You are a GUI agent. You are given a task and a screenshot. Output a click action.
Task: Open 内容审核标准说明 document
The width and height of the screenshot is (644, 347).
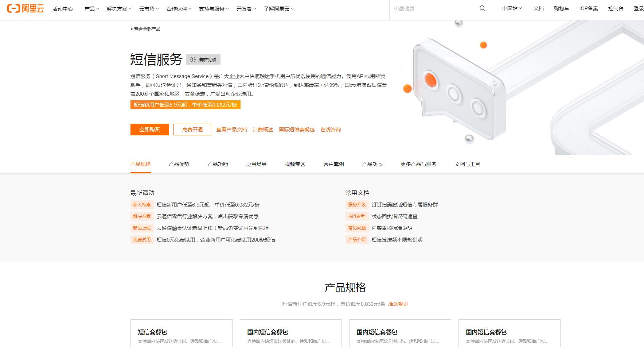[x=392, y=228]
